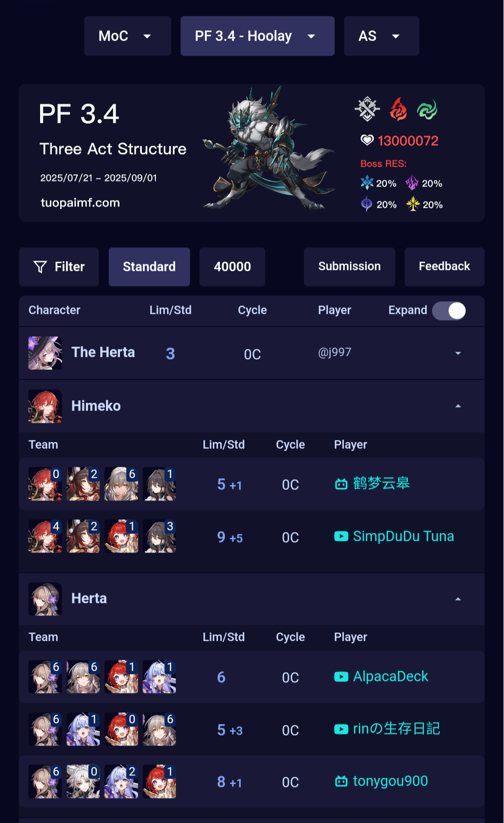Viewport: 504px width, 823px height.
Task: Collapse the Himeko teams section
Action: click(x=458, y=406)
